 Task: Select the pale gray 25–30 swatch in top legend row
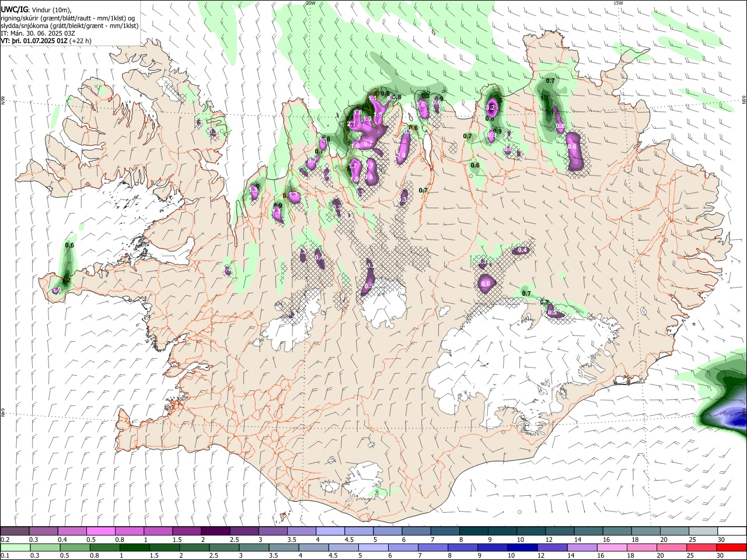point(702,531)
